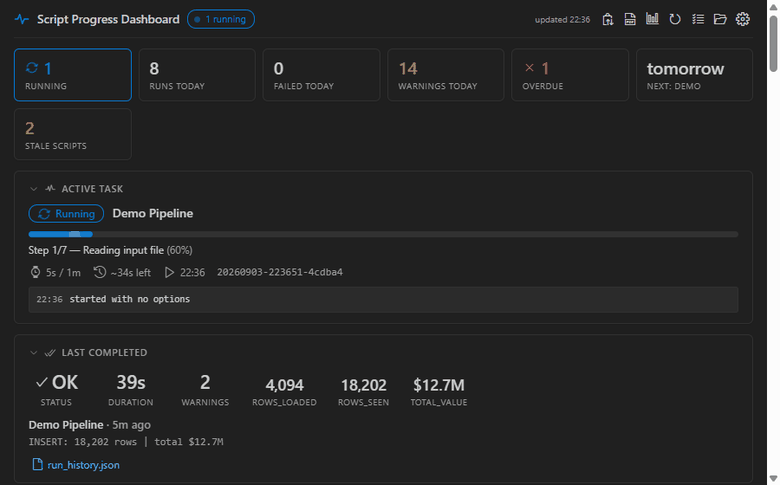Select the Runs Today card

[197, 75]
